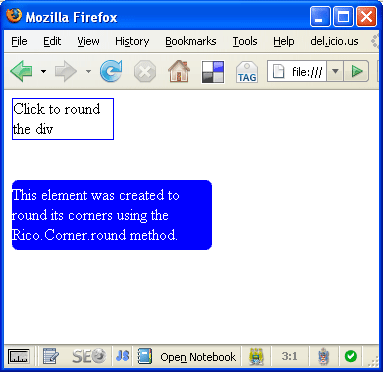Screen dimensions: 383x372
Task: Reload the page with the blue Reload icon
Action: point(111,71)
